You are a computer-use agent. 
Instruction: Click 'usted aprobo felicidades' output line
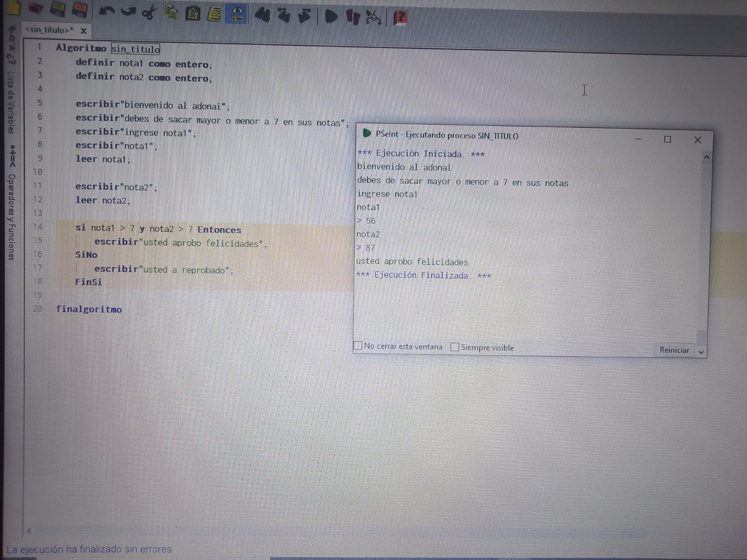[412, 262]
